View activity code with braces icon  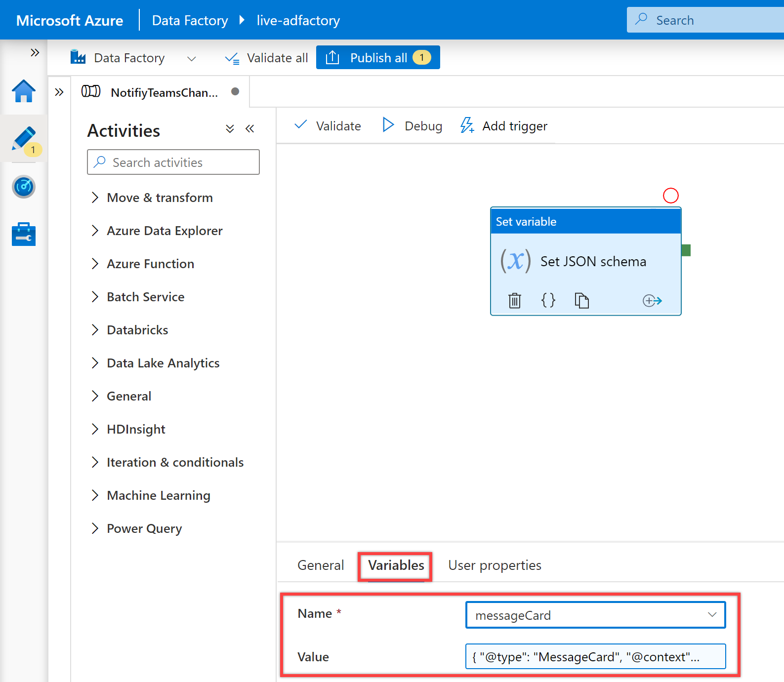pos(548,300)
